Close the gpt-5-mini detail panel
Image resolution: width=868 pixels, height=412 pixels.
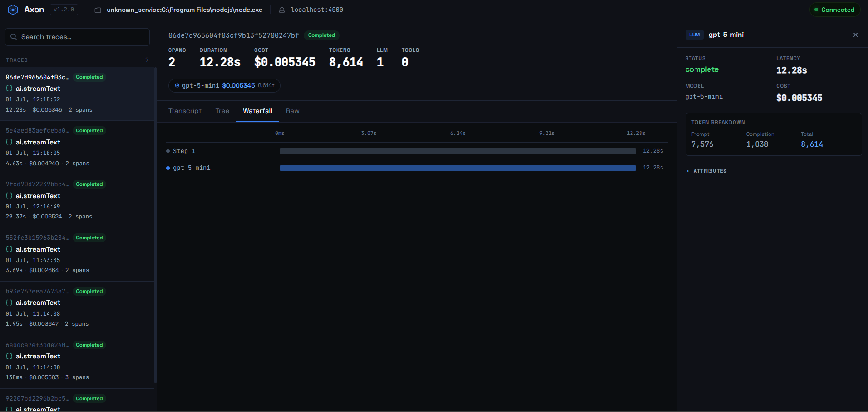855,35
